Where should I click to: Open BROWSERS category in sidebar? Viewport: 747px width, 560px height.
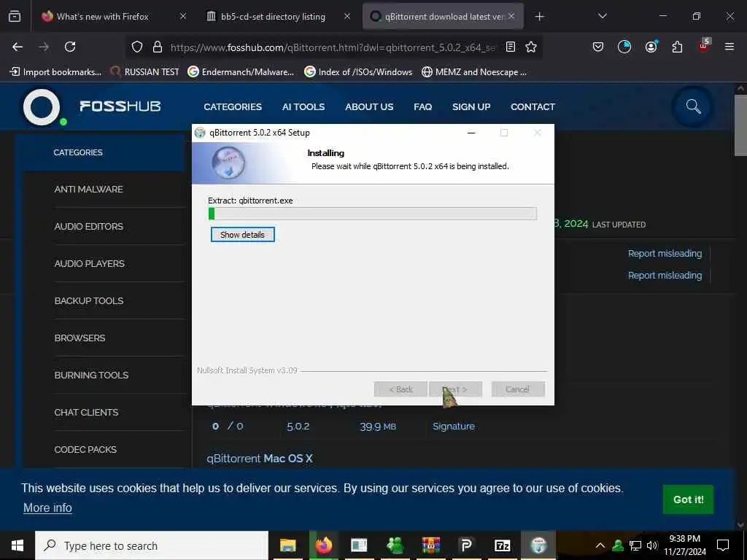coord(80,338)
